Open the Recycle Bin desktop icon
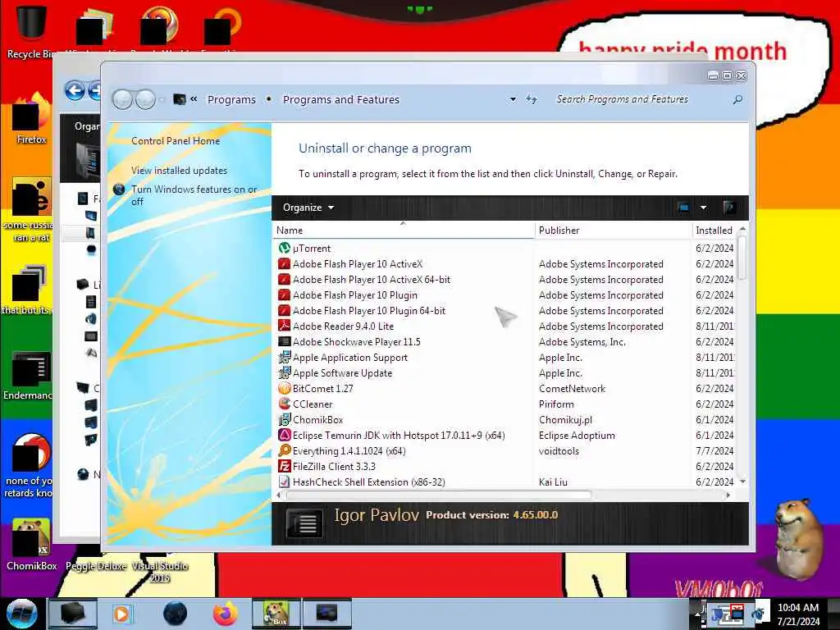 pos(31,30)
